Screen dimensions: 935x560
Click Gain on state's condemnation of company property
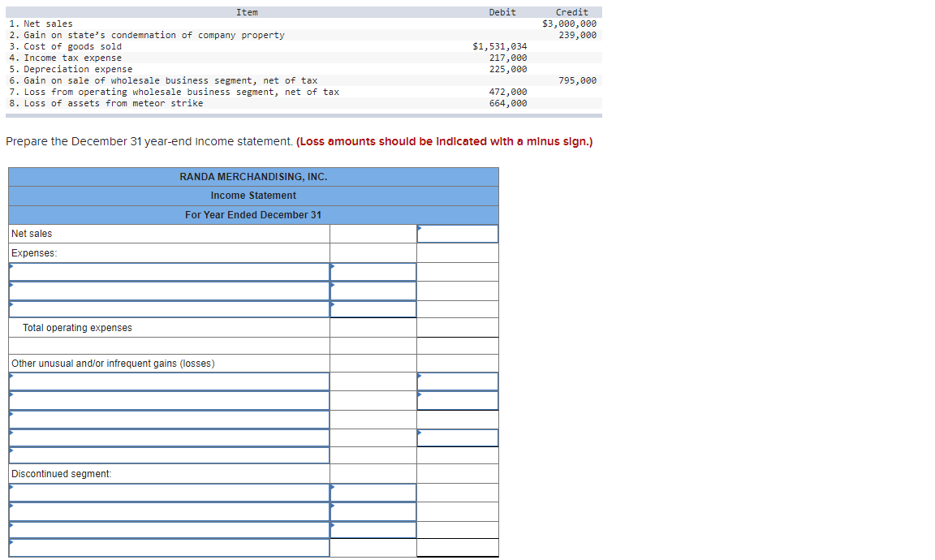[x=147, y=35]
